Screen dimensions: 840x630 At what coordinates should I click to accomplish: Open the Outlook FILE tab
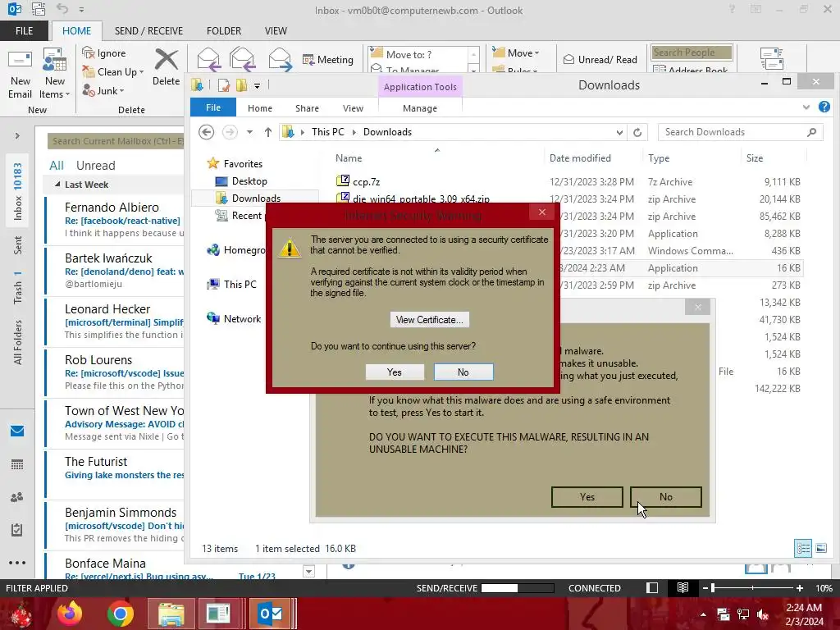(24, 31)
